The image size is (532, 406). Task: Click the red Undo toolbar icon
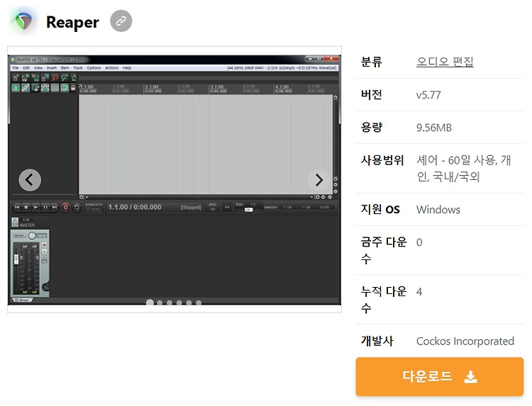click(x=55, y=78)
